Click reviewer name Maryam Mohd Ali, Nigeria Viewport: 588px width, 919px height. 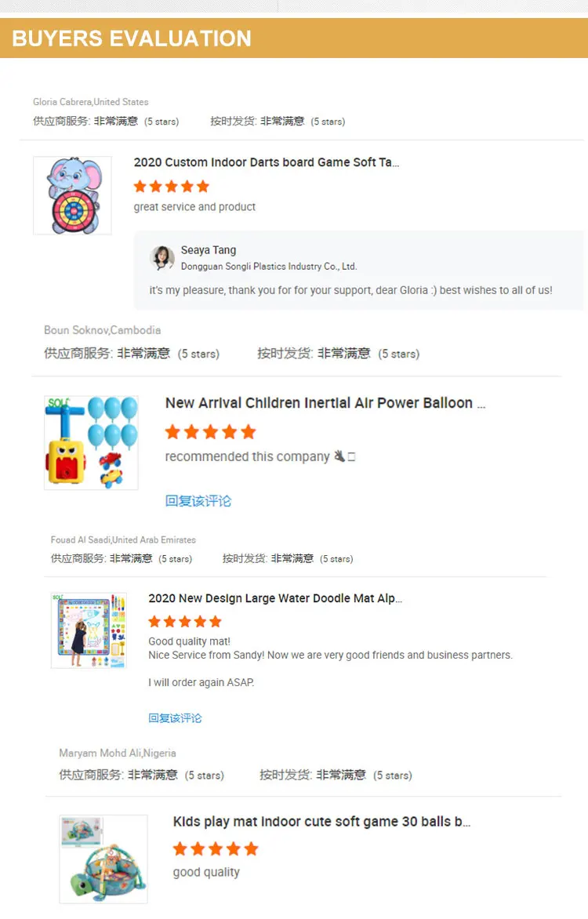(118, 753)
